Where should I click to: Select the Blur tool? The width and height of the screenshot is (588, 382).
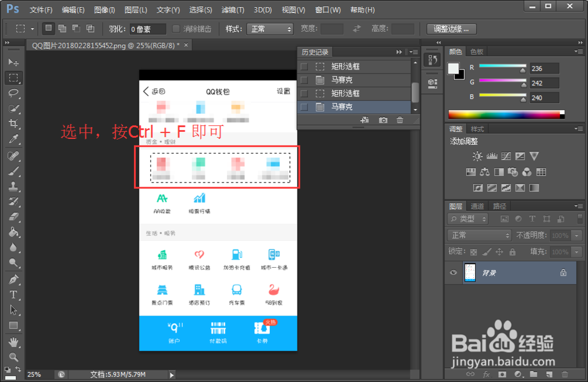point(14,247)
